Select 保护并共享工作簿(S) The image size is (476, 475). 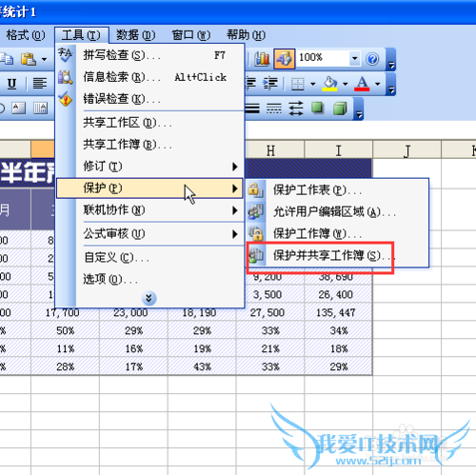point(337,255)
